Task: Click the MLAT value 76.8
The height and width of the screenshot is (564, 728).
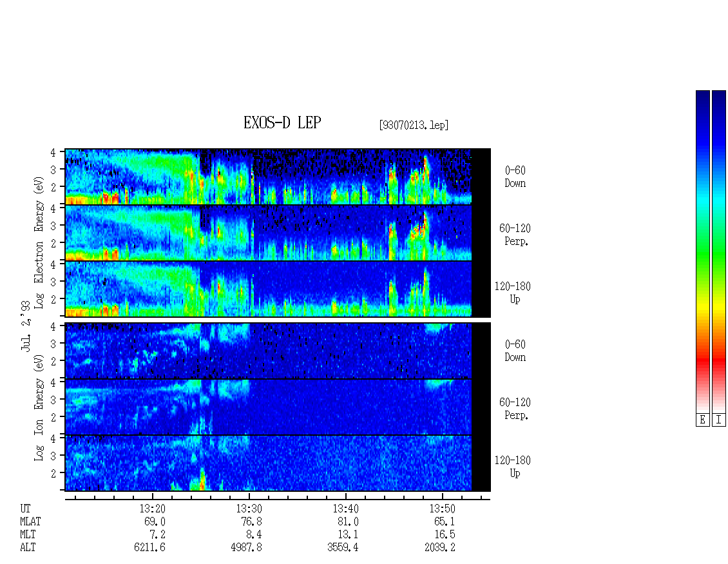Action: pos(252,521)
